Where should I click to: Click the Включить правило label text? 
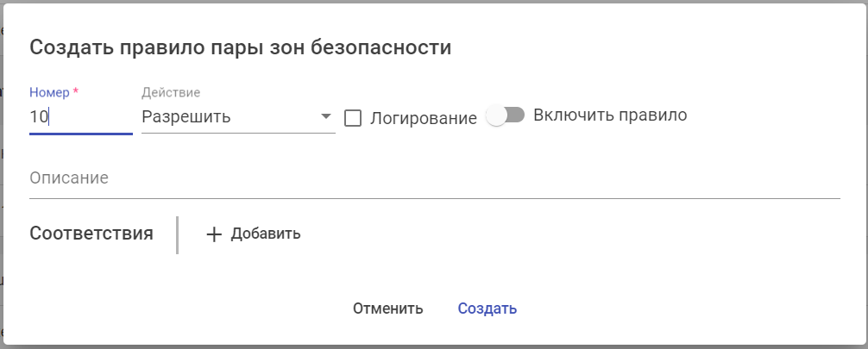pyautogui.click(x=610, y=115)
